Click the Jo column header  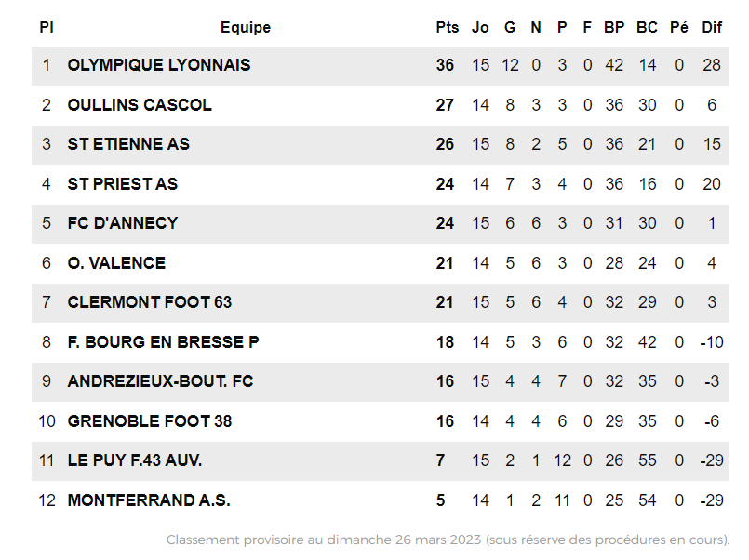[x=480, y=27]
